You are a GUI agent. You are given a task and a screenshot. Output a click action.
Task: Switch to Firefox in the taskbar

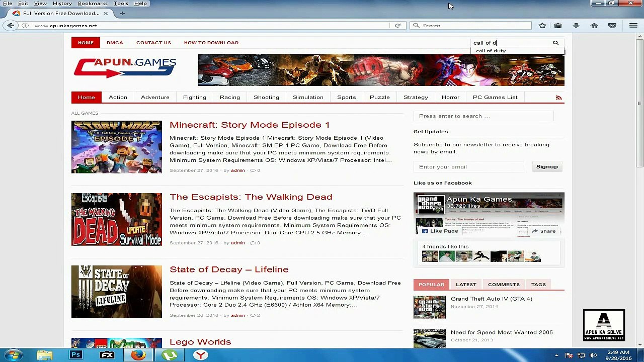(138, 355)
